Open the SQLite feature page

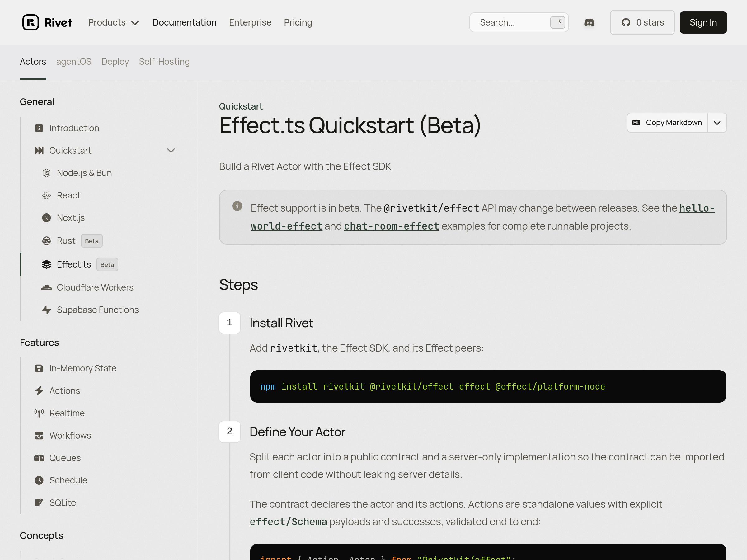coord(63,503)
